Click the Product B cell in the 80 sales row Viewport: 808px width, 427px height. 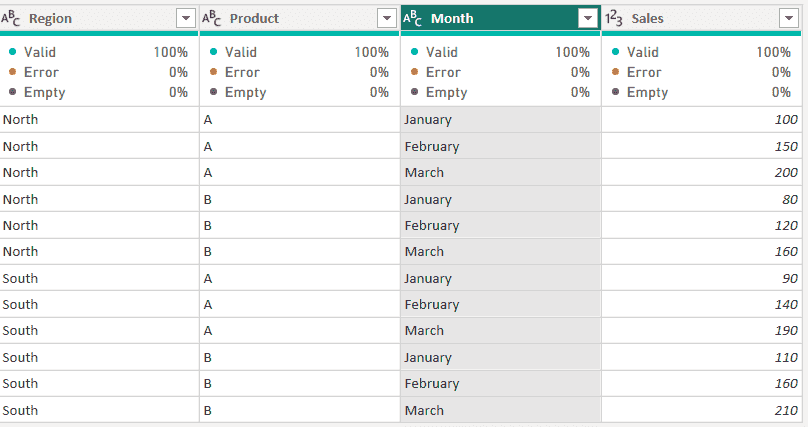pyautogui.click(x=299, y=199)
